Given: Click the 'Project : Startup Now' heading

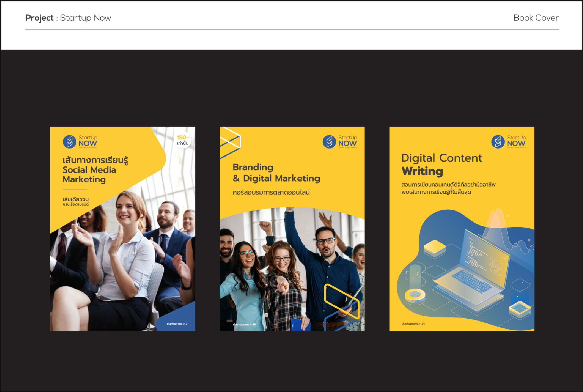Looking at the screenshot, I should click(x=68, y=18).
